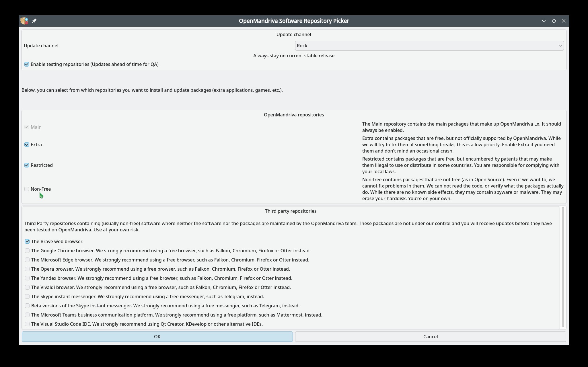Enable the Non-Free repository

pos(27,189)
